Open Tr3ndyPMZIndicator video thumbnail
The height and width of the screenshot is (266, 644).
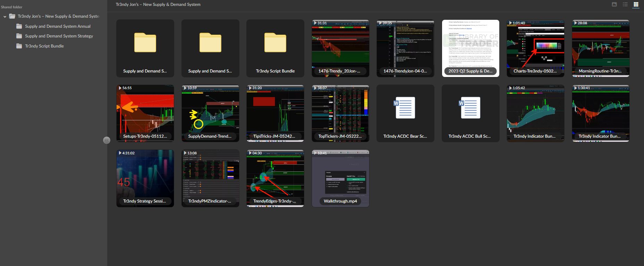210,178
